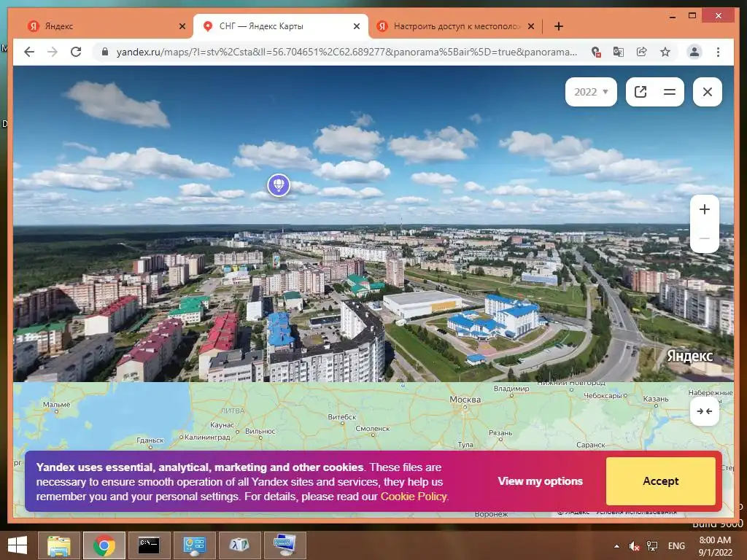Click Chrome icon in taskbar
The image size is (747, 560).
point(104,545)
